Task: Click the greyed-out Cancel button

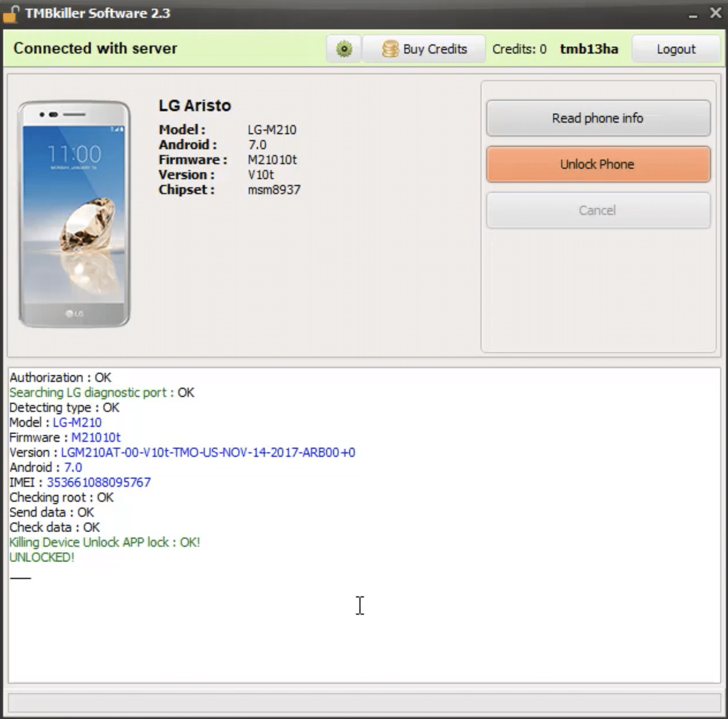Action: pyautogui.click(x=598, y=210)
